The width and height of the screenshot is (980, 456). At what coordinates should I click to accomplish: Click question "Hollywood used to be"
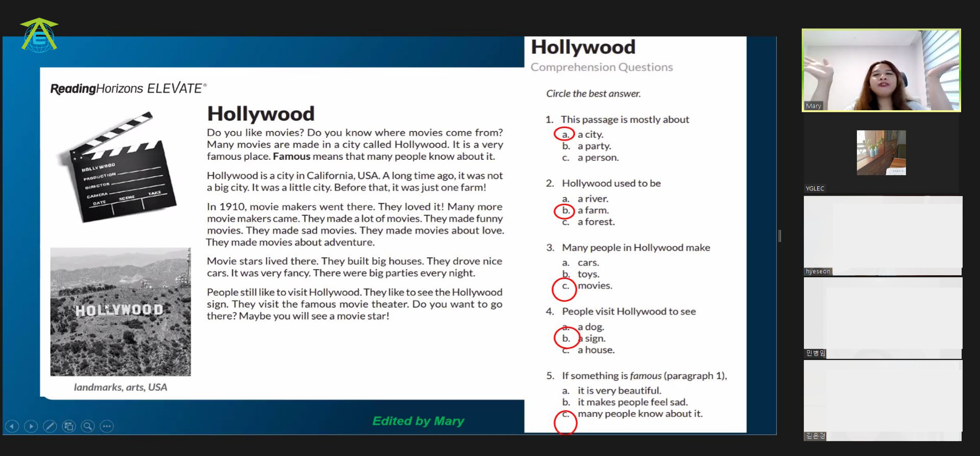pos(611,183)
